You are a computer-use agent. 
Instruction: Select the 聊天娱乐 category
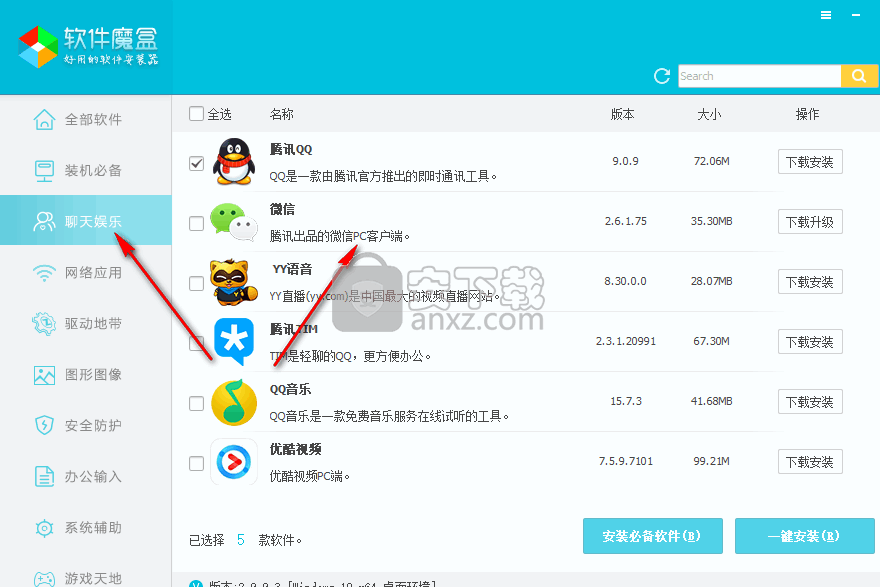pos(85,221)
